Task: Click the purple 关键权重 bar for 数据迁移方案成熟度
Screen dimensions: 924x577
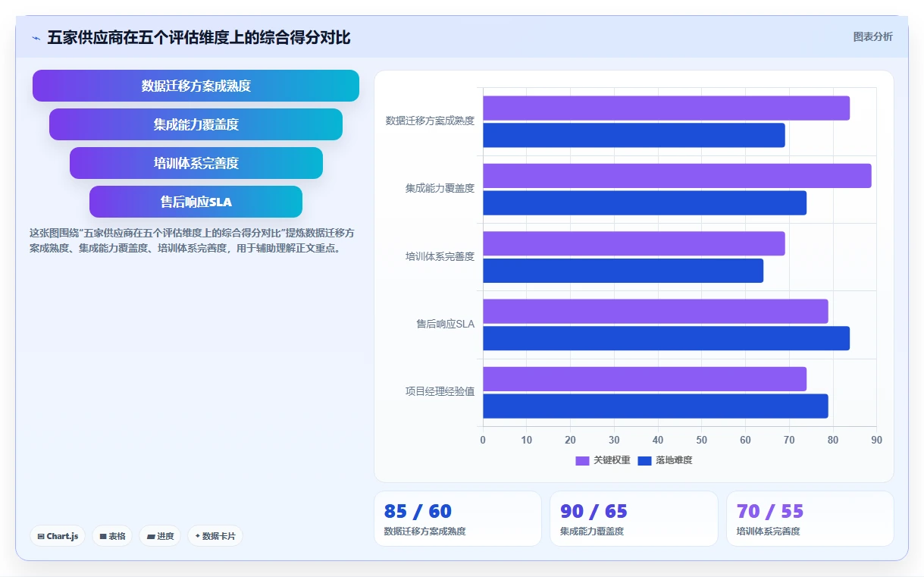Action: (666, 108)
